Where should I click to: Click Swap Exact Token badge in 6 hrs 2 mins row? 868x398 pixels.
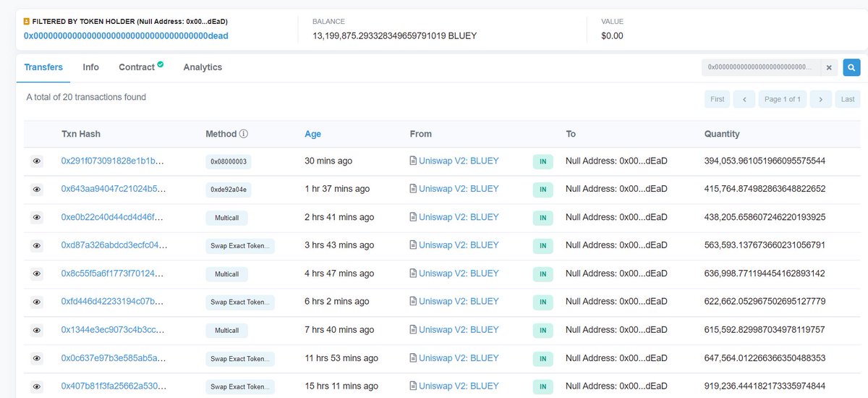click(240, 302)
